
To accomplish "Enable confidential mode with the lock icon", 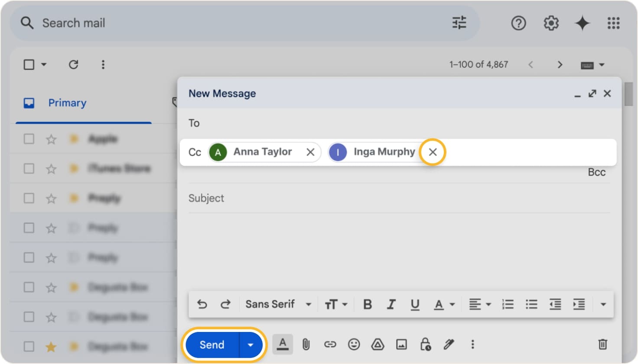I will pos(425,344).
